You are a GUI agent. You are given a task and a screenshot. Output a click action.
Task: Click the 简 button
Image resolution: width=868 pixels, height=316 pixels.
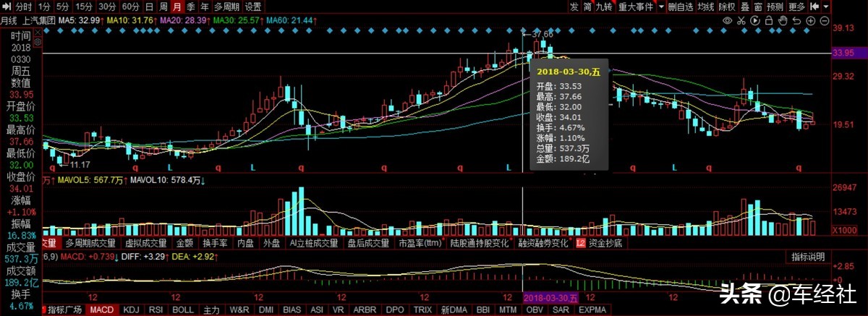[587, 7]
